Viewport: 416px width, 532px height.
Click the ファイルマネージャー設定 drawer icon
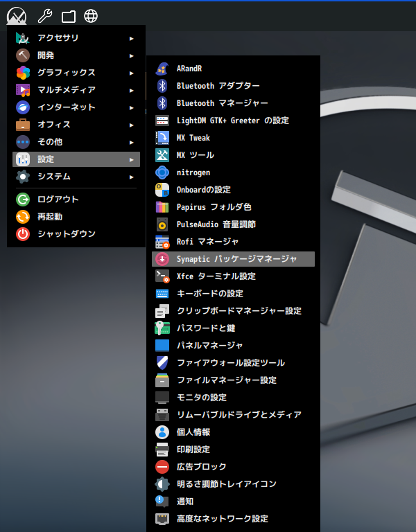click(x=162, y=380)
